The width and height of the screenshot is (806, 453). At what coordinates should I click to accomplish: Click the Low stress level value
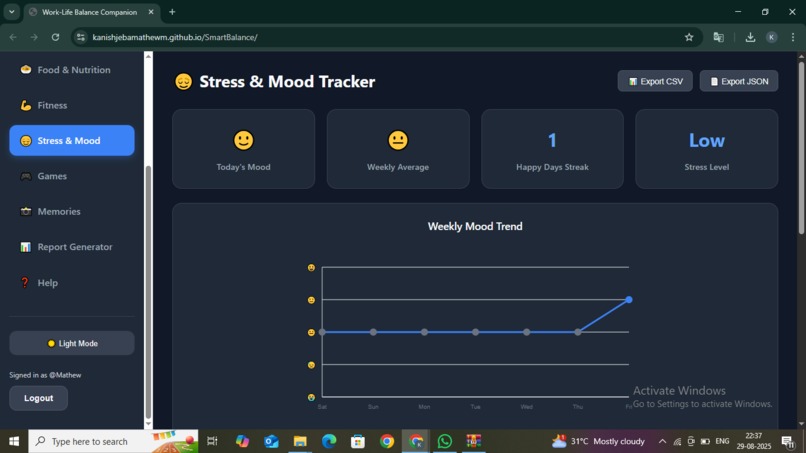click(707, 140)
